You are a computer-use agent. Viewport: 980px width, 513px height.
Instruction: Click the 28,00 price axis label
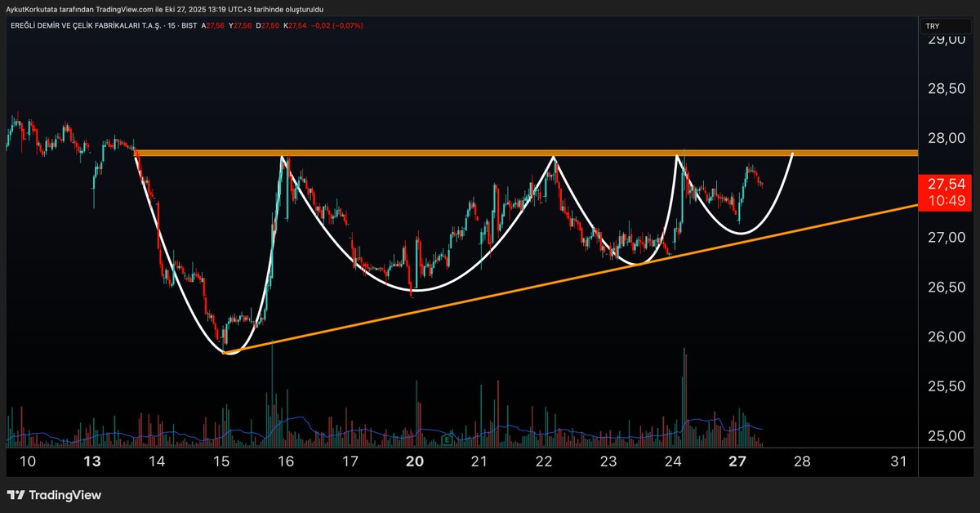click(x=945, y=138)
